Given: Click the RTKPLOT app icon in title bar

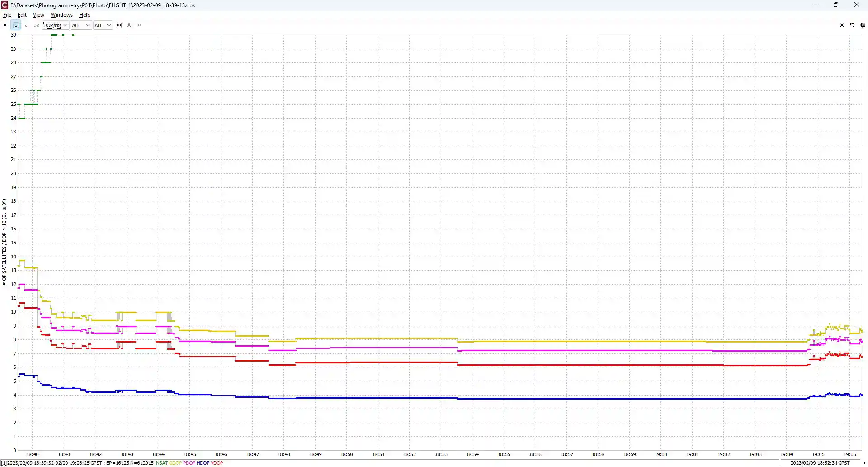Looking at the screenshot, I should (x=5, y=5).
